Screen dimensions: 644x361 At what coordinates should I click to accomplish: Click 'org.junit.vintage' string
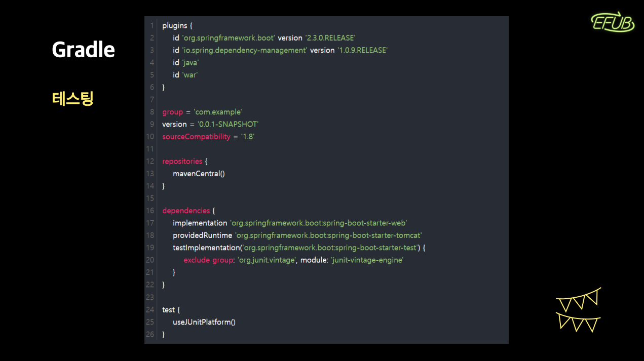point(267,260)
